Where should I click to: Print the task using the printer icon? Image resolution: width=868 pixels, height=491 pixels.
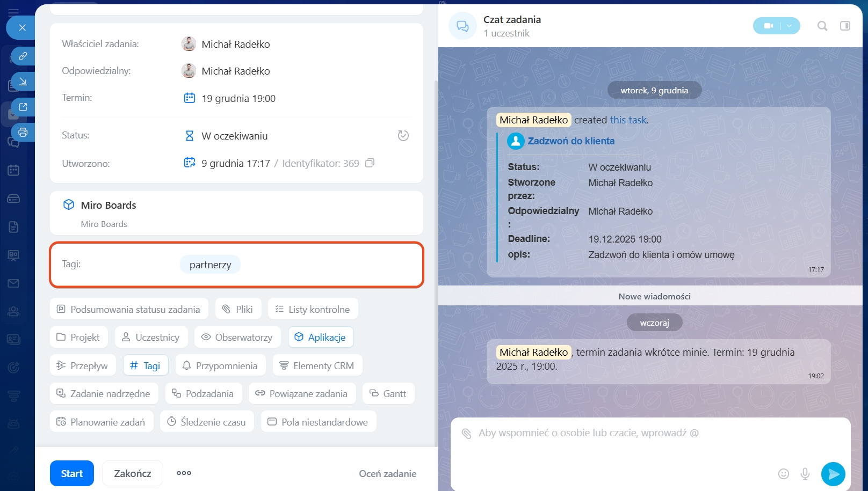[x=23, y=132]
